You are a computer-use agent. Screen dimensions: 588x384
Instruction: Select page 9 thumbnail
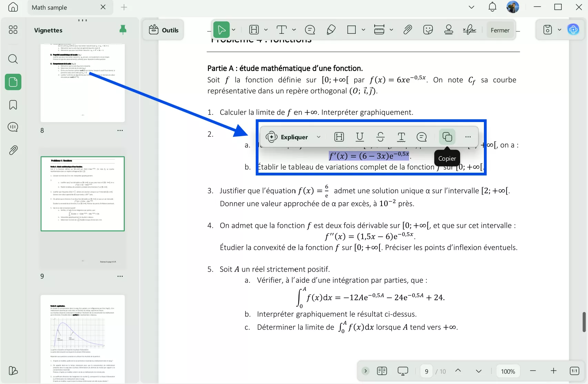(x=83, y=194)
